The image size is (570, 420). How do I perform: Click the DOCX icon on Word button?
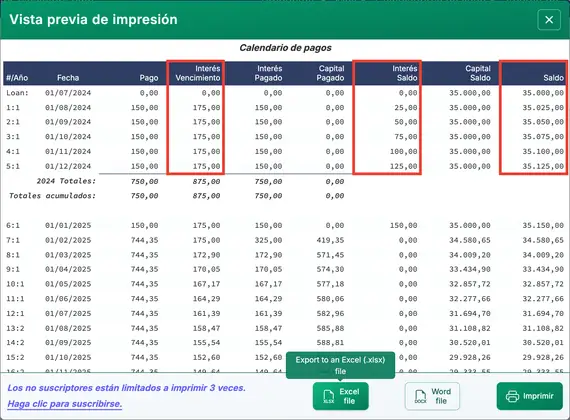[421, 396]
